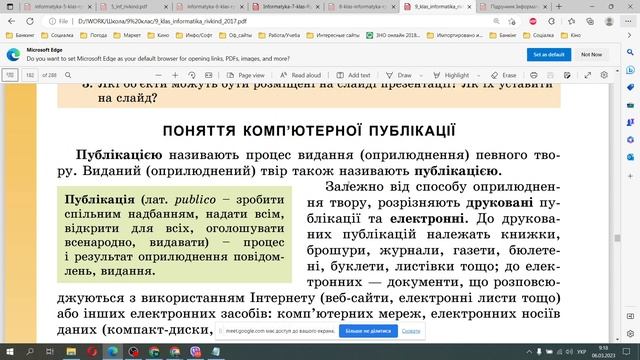Open the Интересные сайты bookmarks folder

[333, 36]
